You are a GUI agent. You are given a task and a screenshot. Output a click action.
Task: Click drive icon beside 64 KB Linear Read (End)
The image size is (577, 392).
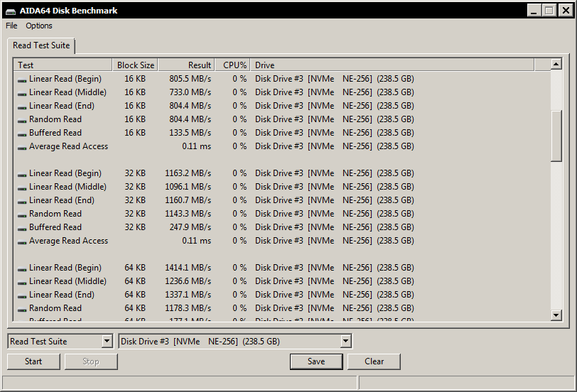coord(22,295)
